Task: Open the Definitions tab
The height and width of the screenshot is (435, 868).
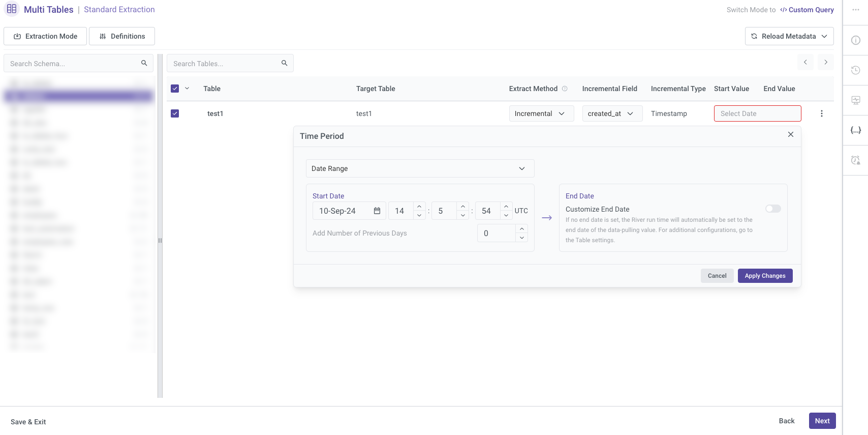Action: point(122,36)
